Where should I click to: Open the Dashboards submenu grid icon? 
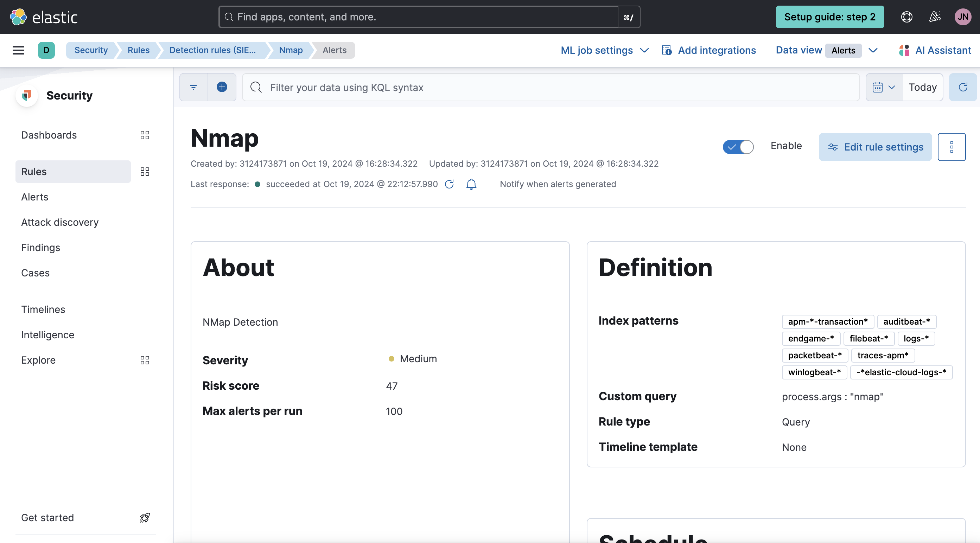tap(145, 135)
